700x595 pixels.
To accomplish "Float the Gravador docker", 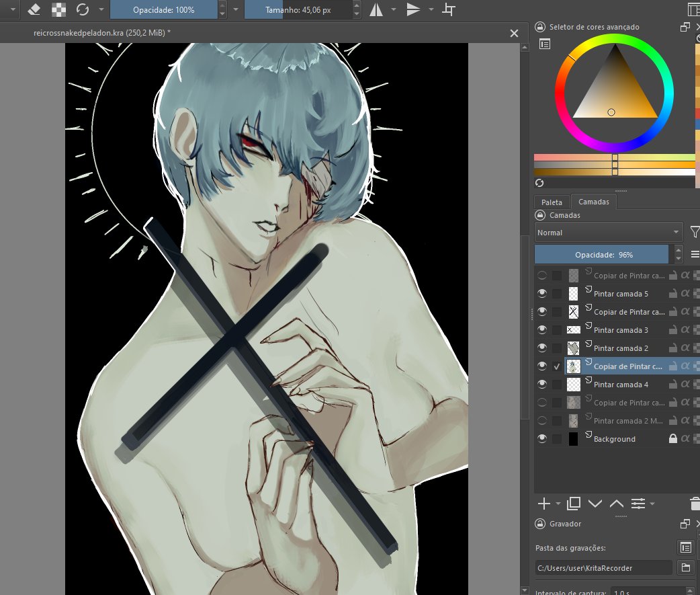I will pos(685,524).
